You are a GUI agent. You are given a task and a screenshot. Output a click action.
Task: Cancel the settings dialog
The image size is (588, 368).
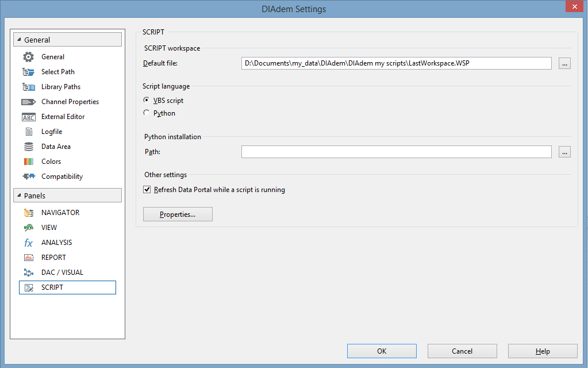tap(462, 351)
